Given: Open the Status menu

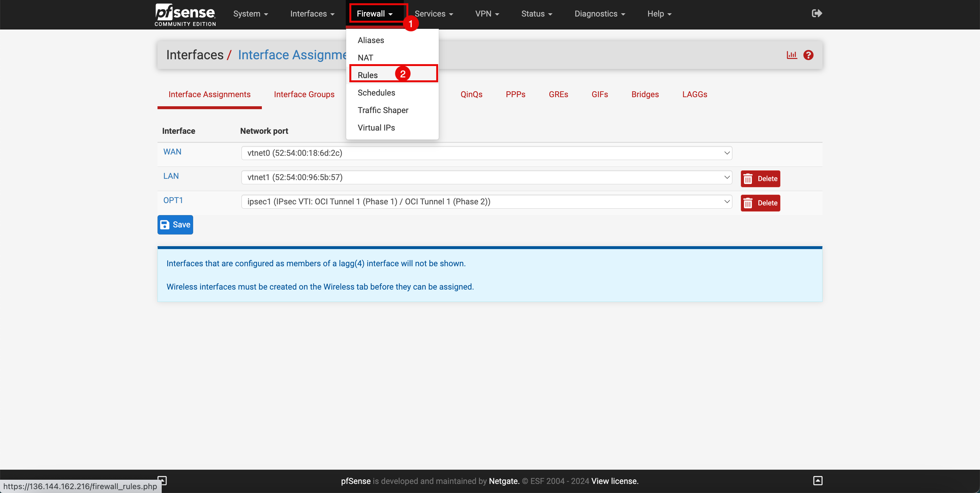Looking at the screenshot, I should 535,13.
